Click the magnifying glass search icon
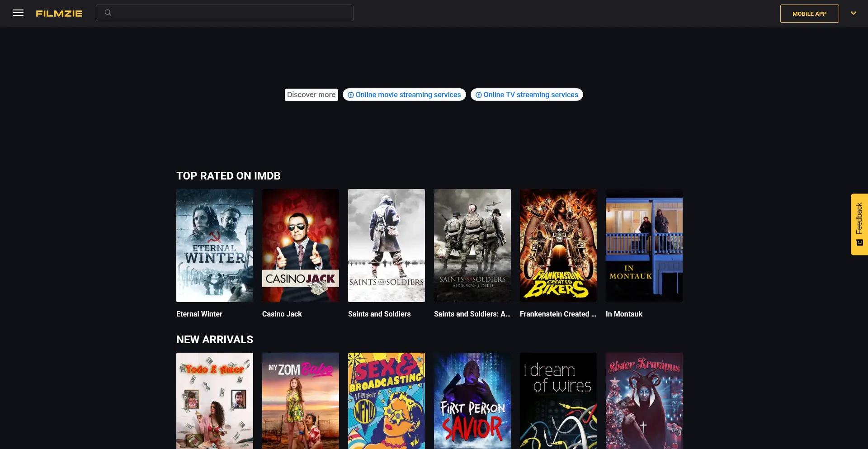Image resolution: width=868 pixels, height=449 pixels. tap(108, 13)
